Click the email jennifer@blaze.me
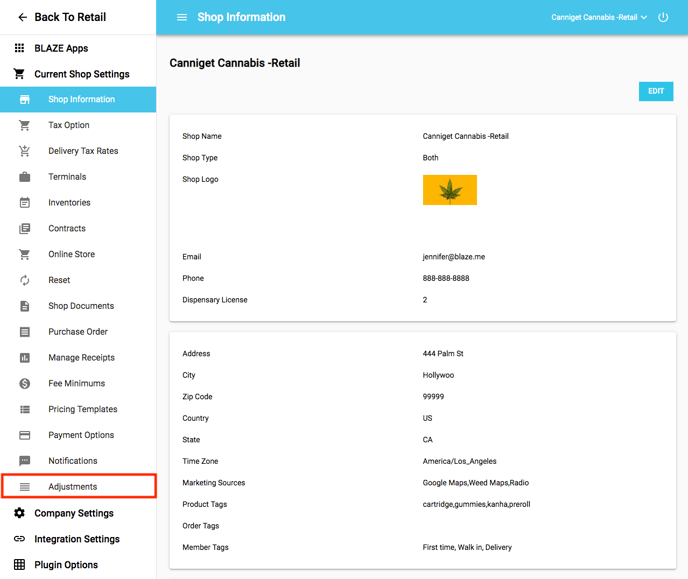 pyautogui.click(x=454, y=257)
